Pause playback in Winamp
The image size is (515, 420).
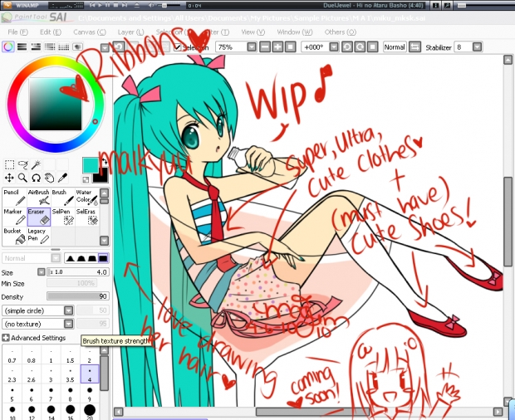(108, 5)
